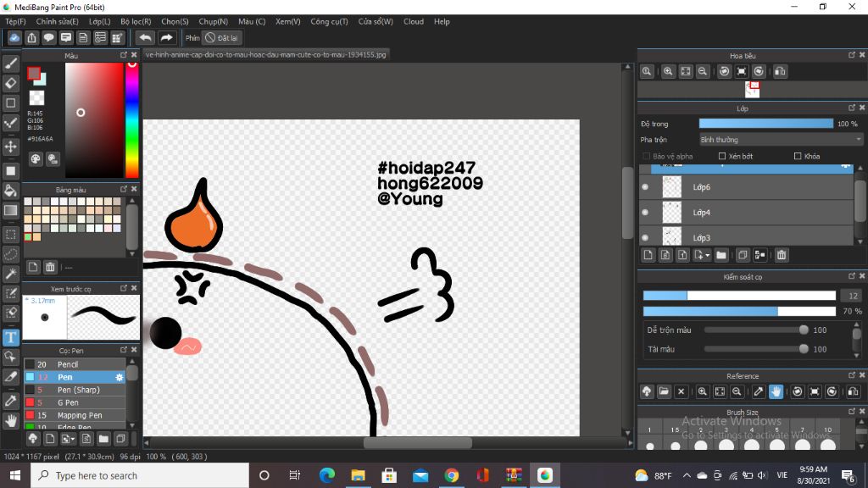The width and height of the screenshot is (868, 488).
Task: Click the cloud save icon in toolbar
Action: [14, 37]
